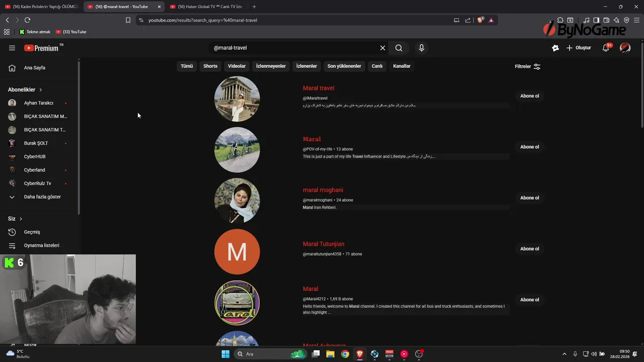Select the Son yüklenenler filter chip
This screenshot has height=362, width=644.
(344, 66)
